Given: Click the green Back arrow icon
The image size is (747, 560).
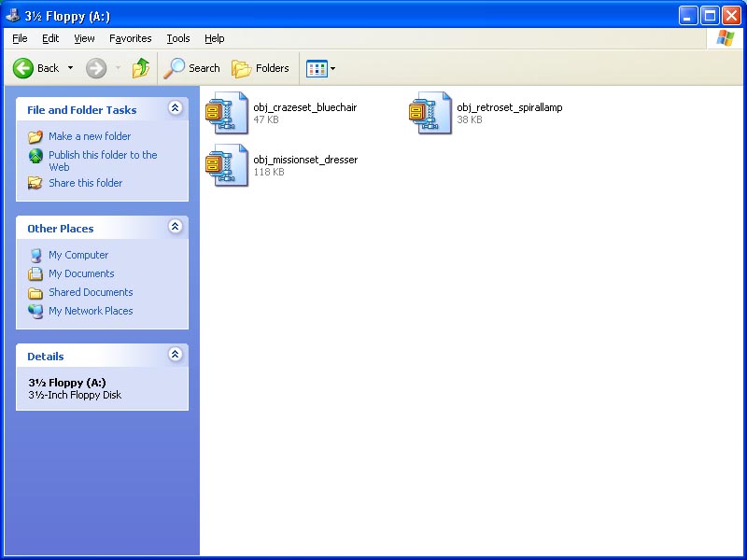Looking at the screenshot, I should (22, 68).
